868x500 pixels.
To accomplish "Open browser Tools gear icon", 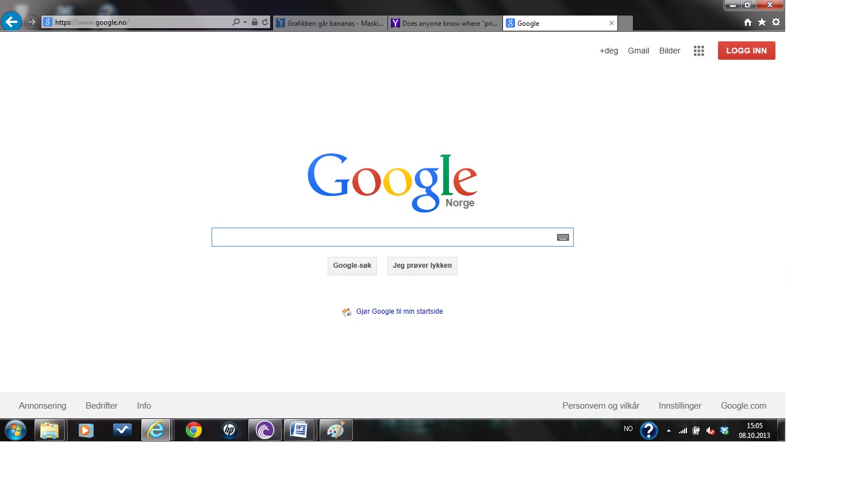I will 776,22.
